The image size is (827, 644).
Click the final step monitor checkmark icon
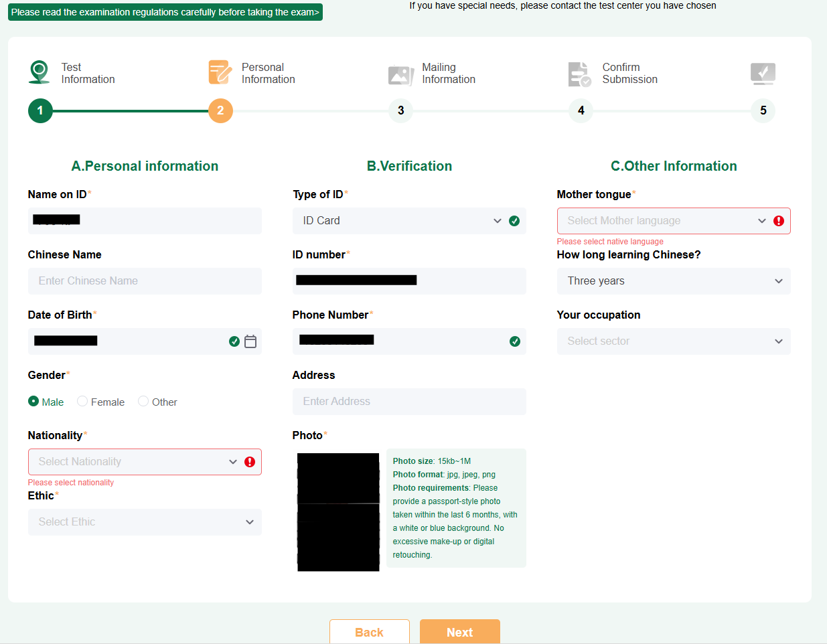(763, 73)
